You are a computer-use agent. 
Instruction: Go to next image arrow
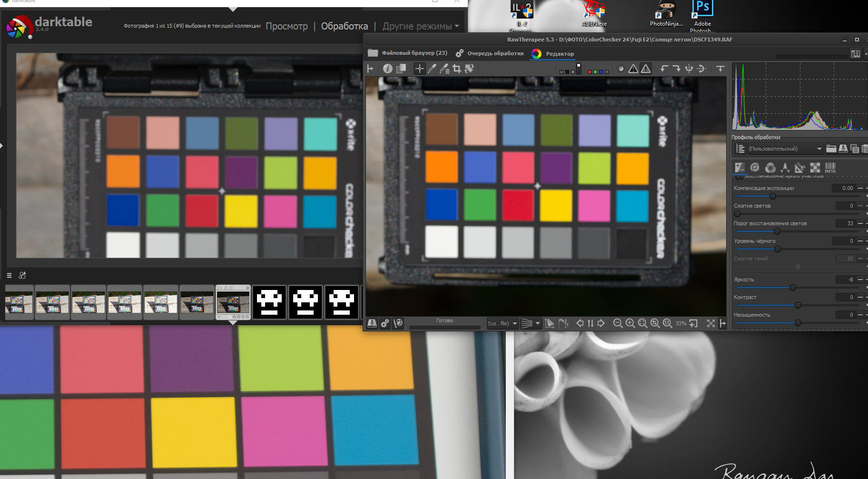point(601,323)
